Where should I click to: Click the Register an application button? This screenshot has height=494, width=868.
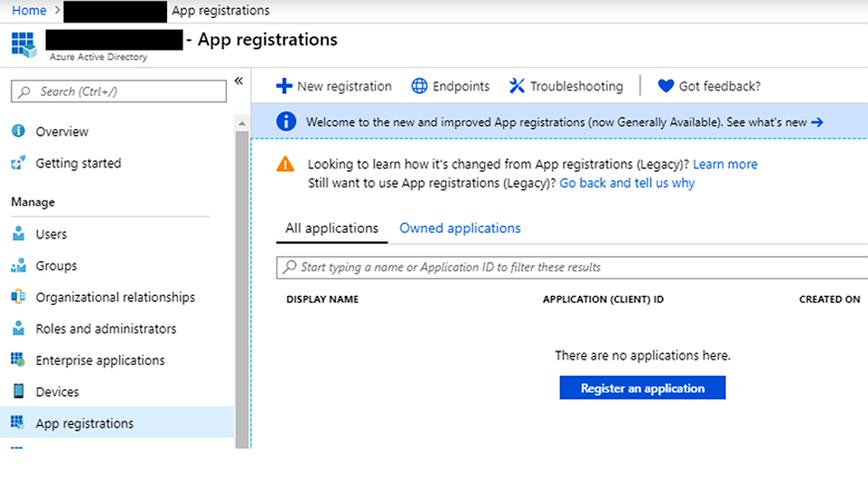(642, 387)
